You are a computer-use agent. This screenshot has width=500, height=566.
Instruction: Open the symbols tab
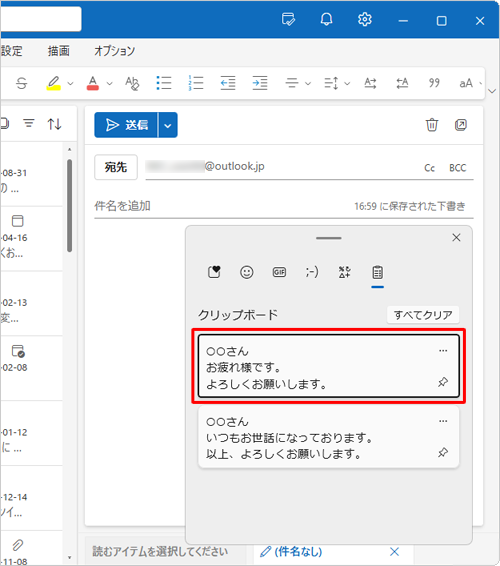tap(345, 272)
